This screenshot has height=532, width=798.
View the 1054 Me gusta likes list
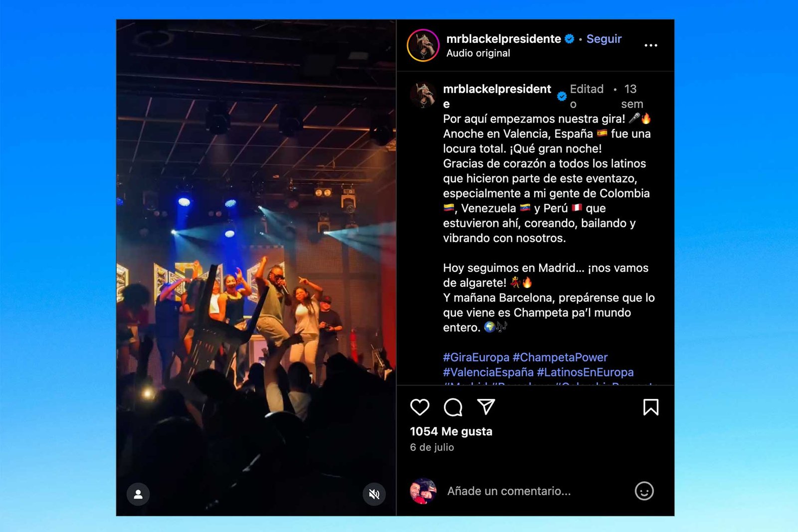point(451,432)
